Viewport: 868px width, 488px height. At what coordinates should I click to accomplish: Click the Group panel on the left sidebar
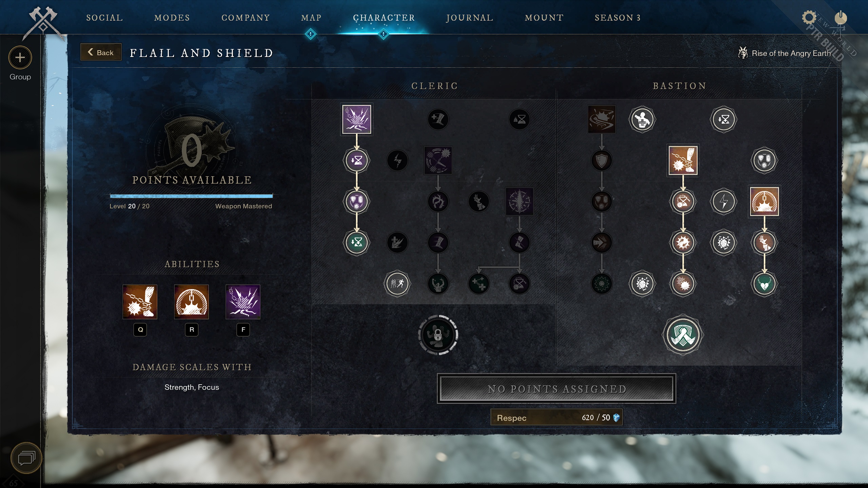tap(20, 65)
